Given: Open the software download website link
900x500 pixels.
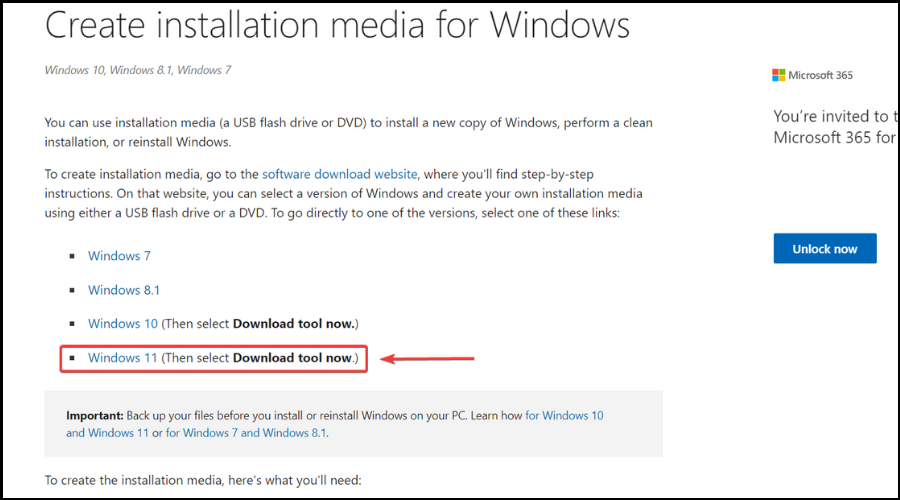Looking at the screenshot, I should [x=340, y=174].
